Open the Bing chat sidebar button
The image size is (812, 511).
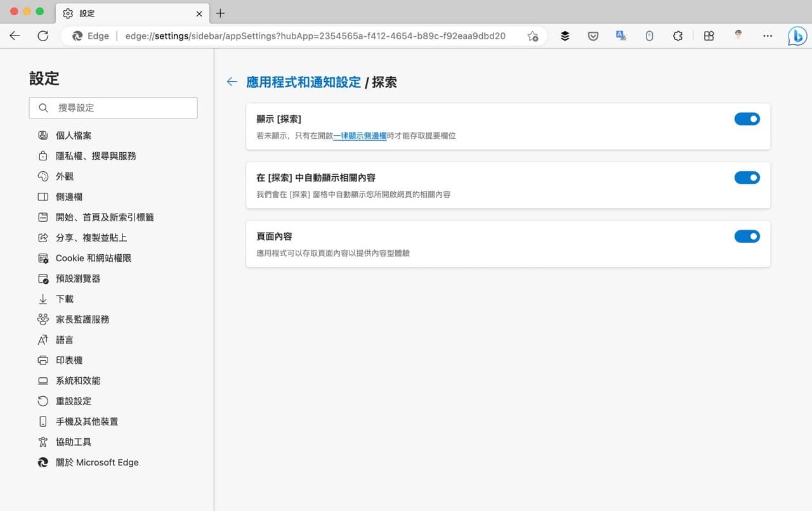point(797,36)
